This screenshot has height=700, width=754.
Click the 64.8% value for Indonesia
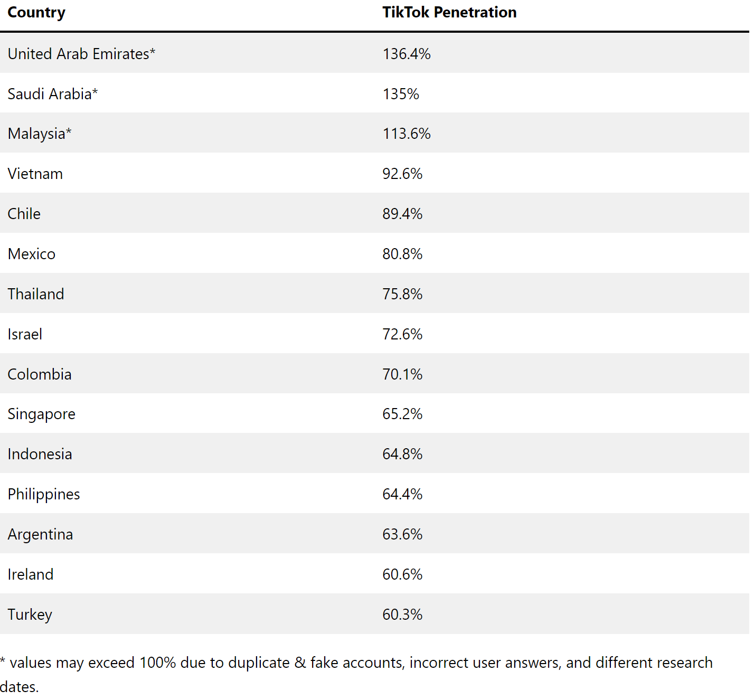(x=402, y=454)
